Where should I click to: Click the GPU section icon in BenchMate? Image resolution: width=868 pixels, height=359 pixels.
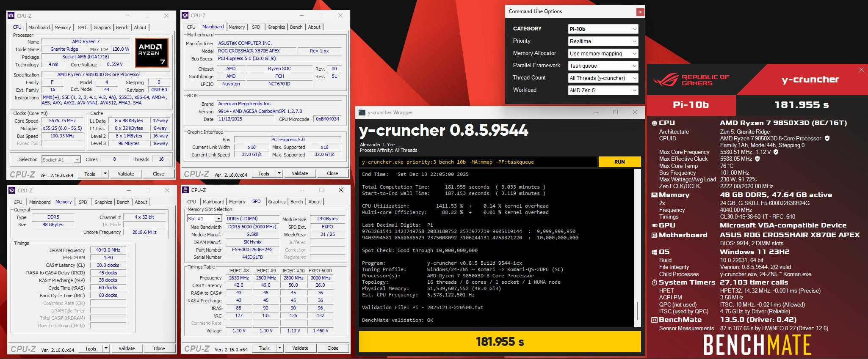[654, 225]
